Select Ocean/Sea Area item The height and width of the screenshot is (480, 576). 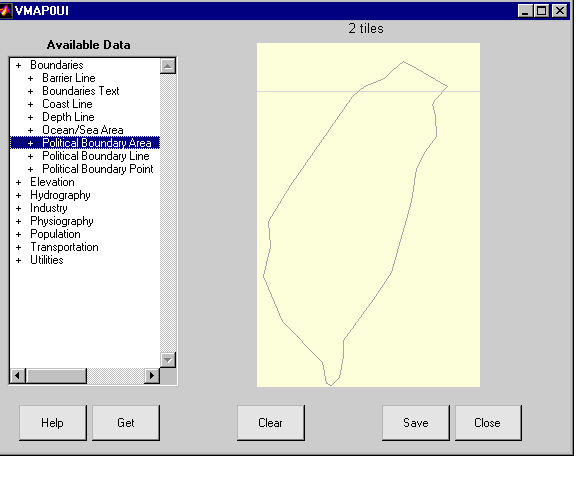pos(83,130)
